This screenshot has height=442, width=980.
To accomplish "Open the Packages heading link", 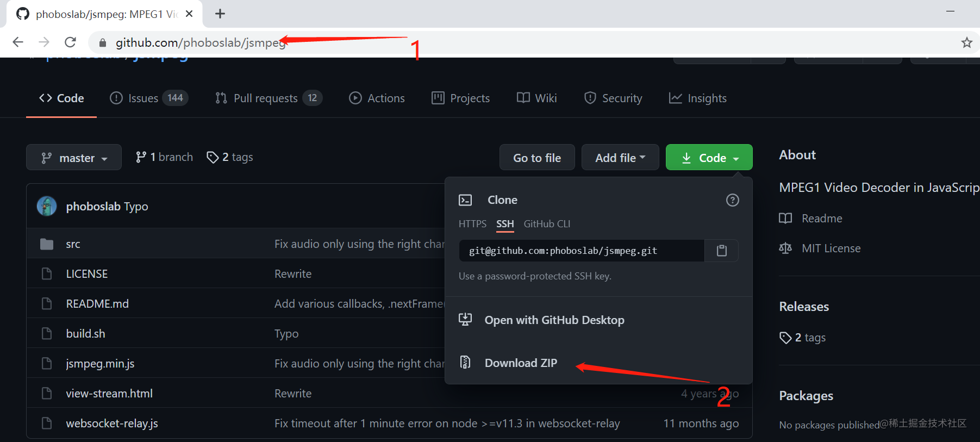I will pos(806,396).
